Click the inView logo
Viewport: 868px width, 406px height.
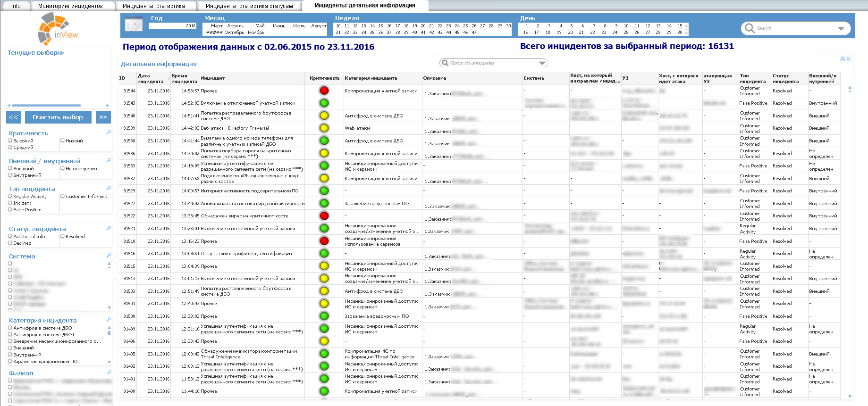coord(58,29)
